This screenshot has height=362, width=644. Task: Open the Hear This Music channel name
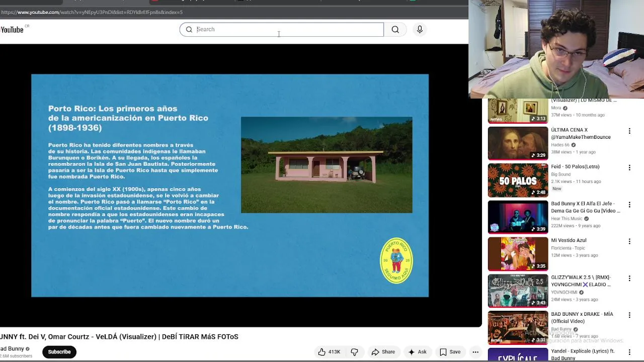[567, 219]
